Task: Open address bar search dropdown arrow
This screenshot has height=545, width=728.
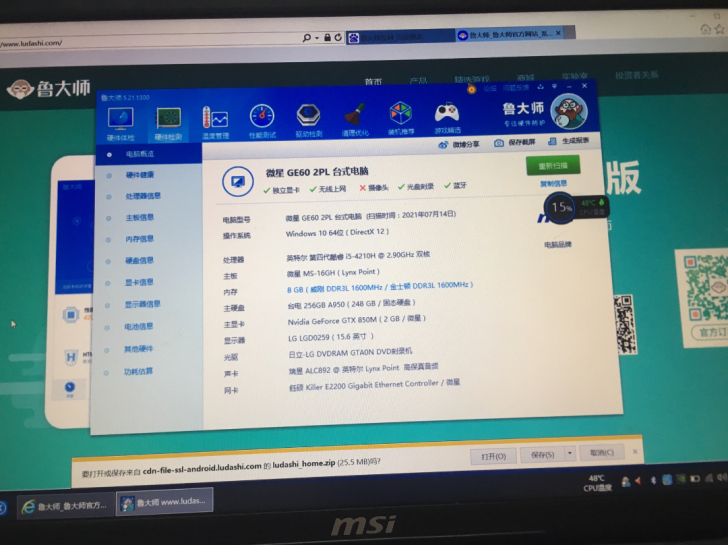Action: [317, 38]
